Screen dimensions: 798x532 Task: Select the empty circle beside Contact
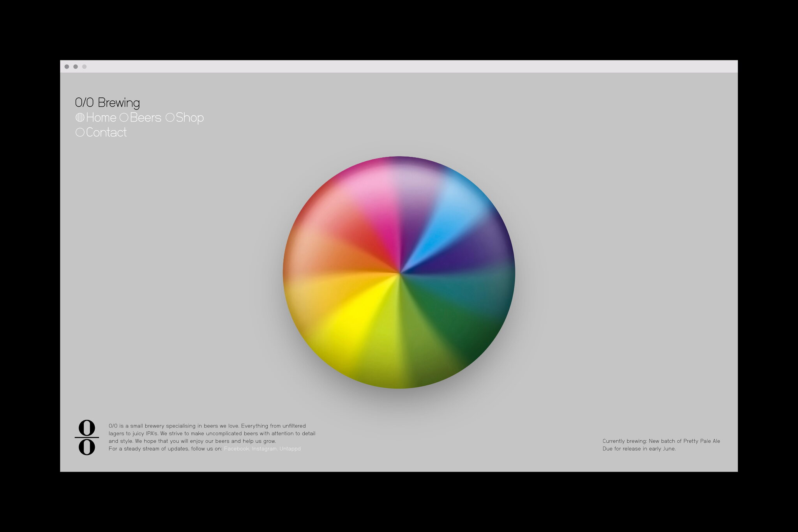(80, 133)
